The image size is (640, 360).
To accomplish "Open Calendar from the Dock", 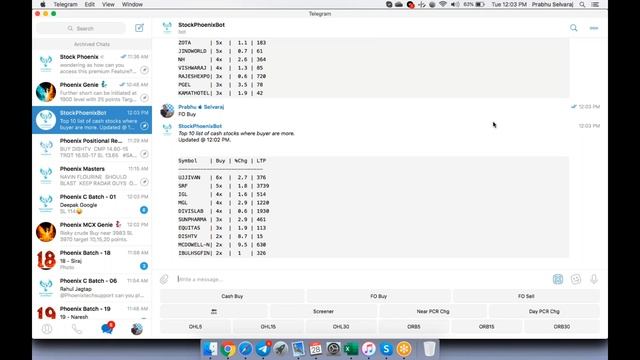I will point(316,349).
